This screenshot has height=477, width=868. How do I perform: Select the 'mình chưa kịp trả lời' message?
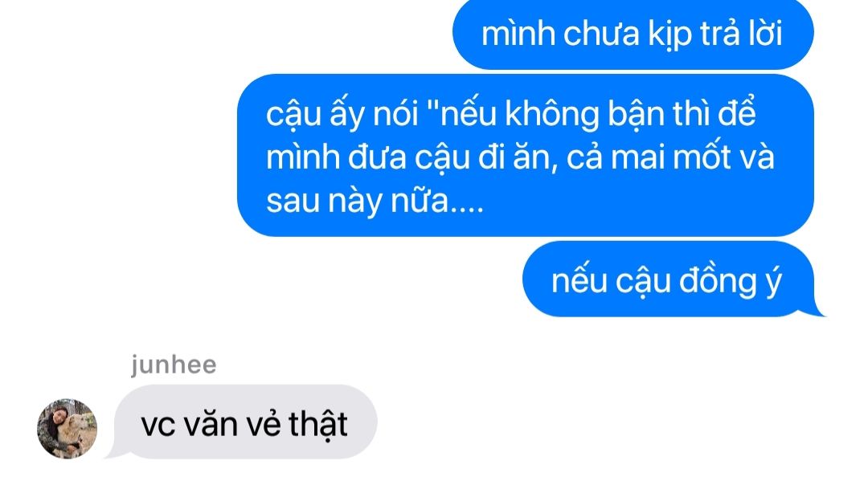pos(633,35)
